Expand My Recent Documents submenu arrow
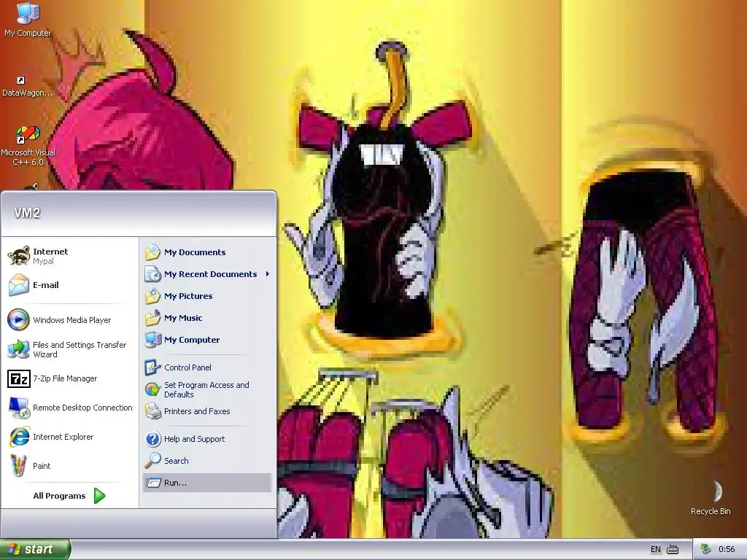This screenshot has width=747, height=560. pos(268,274)
